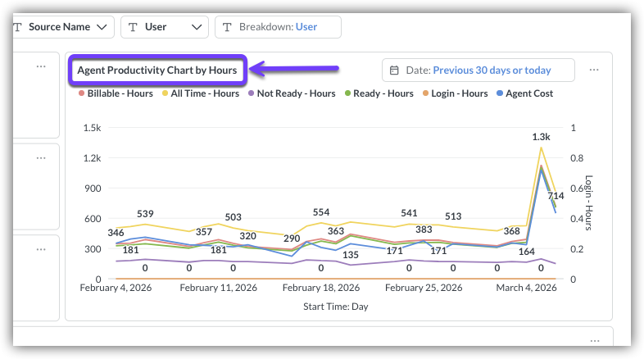This screenshot has width=644, height=359.
Task: Click the 1.3k peak data point
Action: pos(541,148)
